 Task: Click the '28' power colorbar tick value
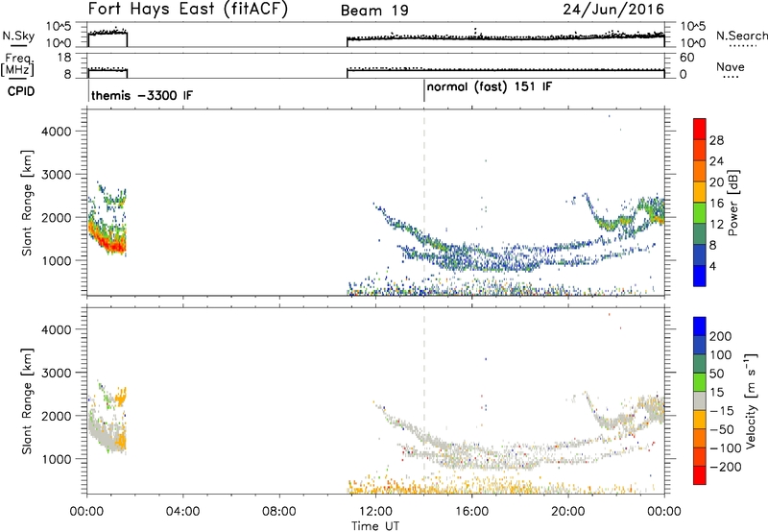point(716,140)
